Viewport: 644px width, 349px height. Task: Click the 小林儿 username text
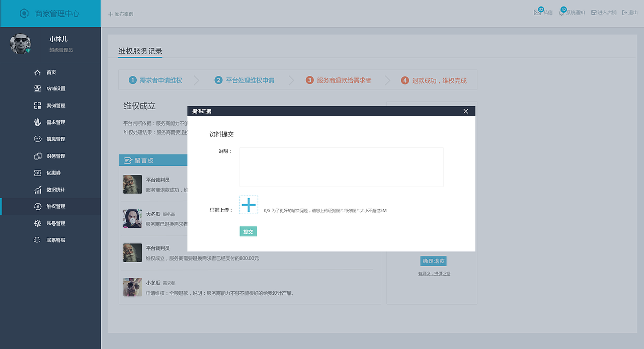pyautogui.click(x=58, y=39)
